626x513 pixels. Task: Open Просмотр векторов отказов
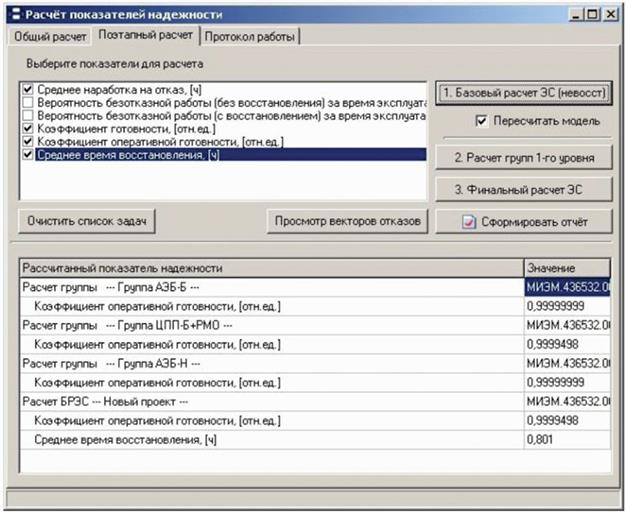pyautogui.click(x=349, y=220)
